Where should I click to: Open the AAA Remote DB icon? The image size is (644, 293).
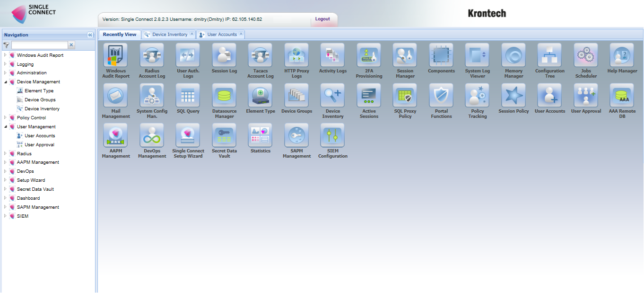(622, 96)
